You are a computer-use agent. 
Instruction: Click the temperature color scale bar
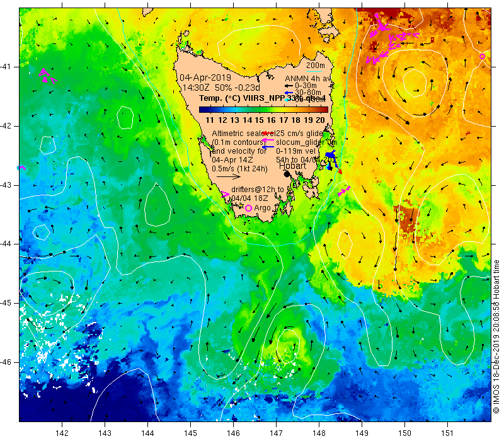(x=263, y=110)
